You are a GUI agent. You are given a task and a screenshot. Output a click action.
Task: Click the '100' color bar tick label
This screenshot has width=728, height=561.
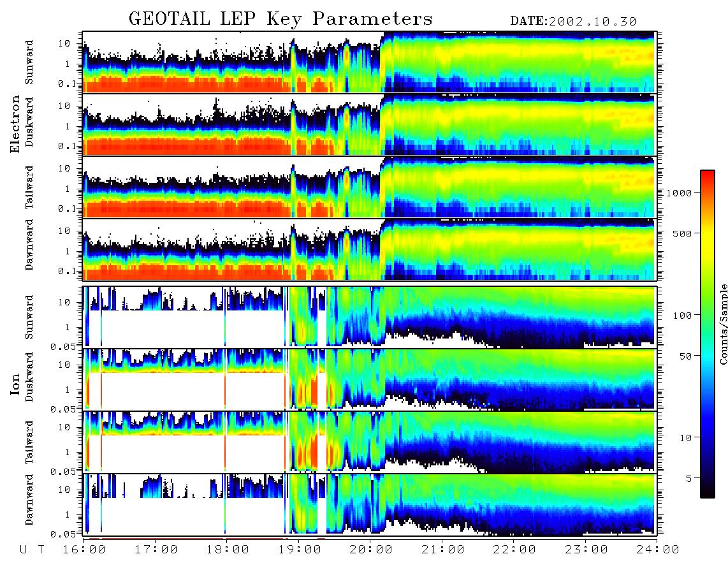683,316
